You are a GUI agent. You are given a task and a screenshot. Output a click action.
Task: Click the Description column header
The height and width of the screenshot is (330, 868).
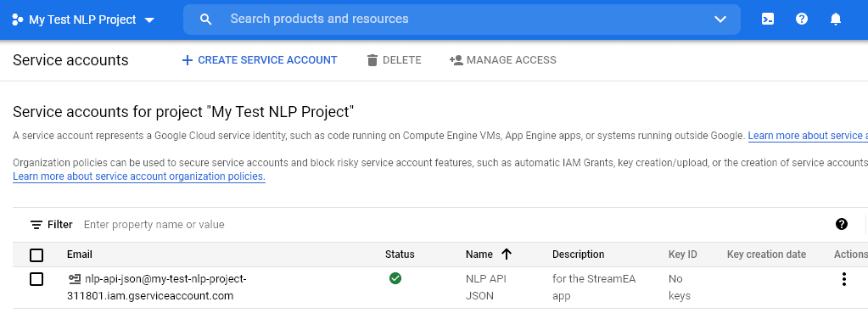(579, 254)
